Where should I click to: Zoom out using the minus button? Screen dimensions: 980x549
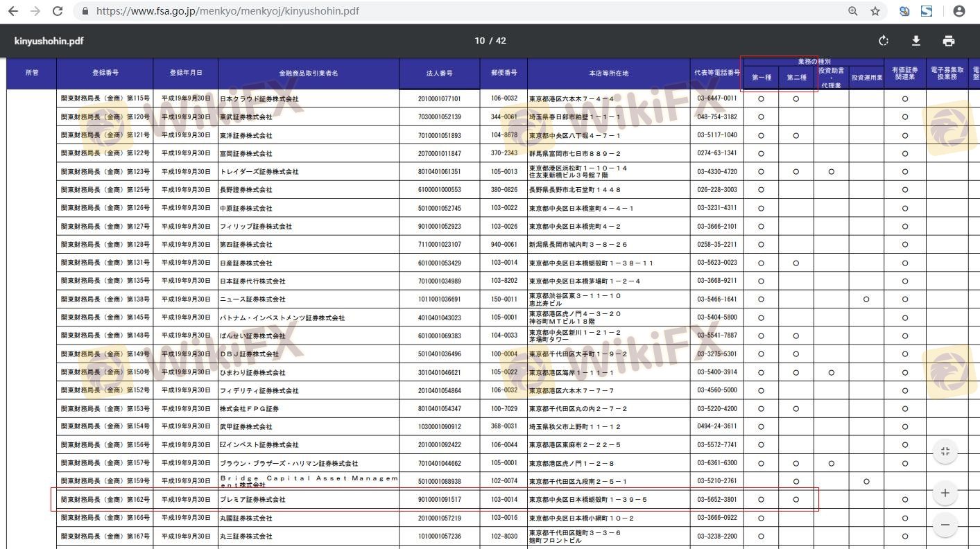point(945,525)
